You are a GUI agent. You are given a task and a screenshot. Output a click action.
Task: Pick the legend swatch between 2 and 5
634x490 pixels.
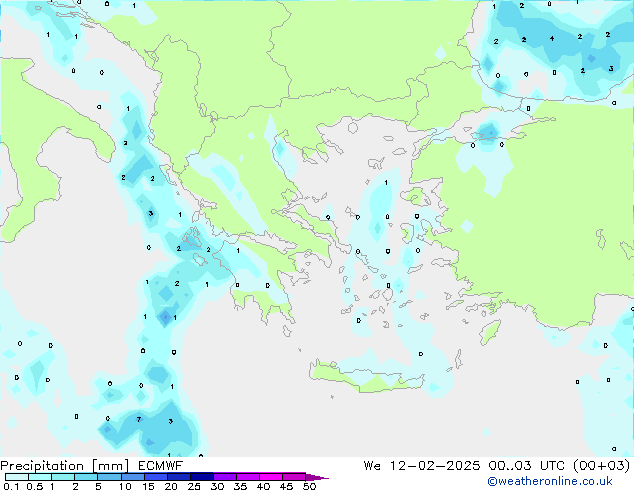pyautogui.click(x=86, y=477)
